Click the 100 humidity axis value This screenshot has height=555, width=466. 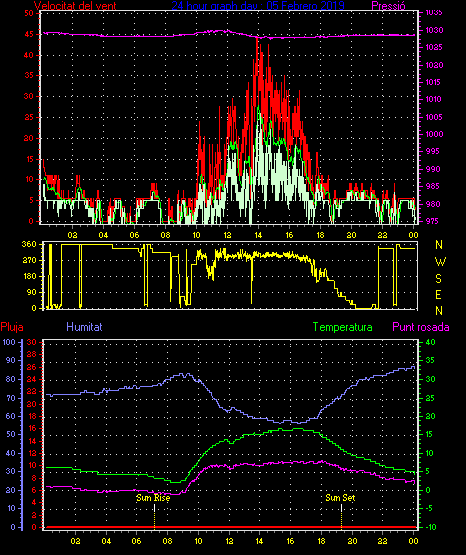pyautogui.click(x=9, y=342)
